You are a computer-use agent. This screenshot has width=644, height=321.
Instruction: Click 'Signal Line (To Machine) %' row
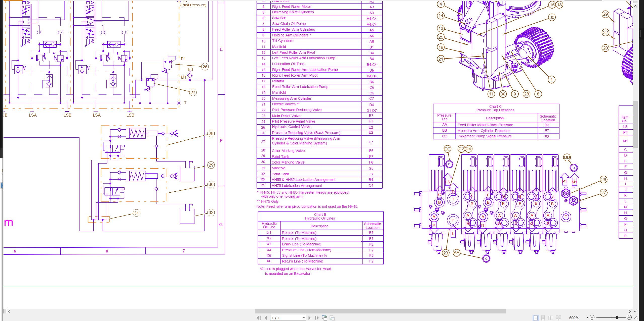320,256
